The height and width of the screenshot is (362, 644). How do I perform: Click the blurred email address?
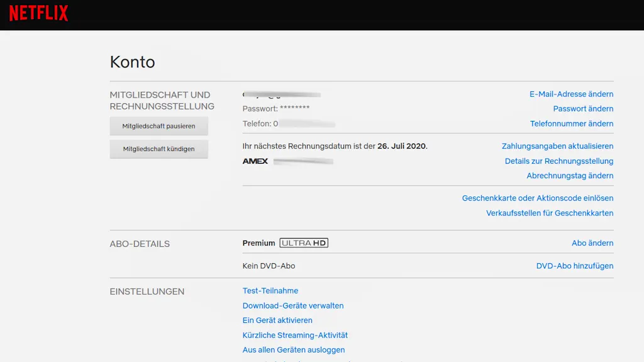(282, 94)
